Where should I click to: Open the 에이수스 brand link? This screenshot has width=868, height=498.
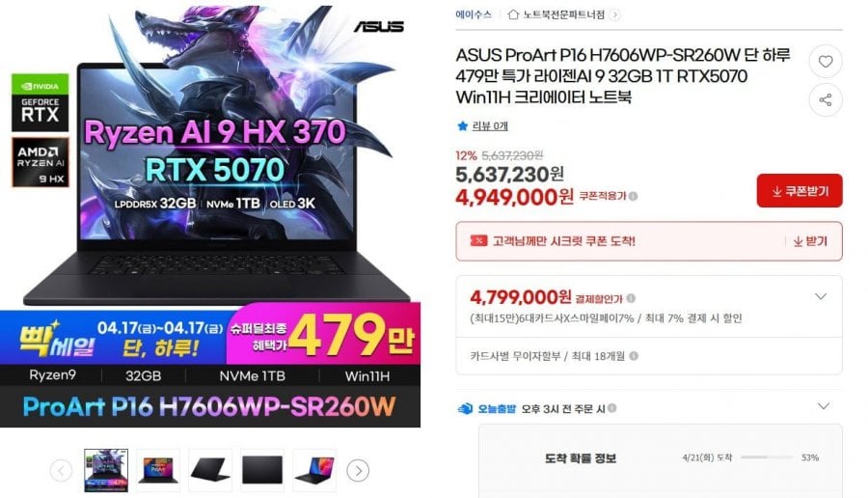[x=474, y=14]
